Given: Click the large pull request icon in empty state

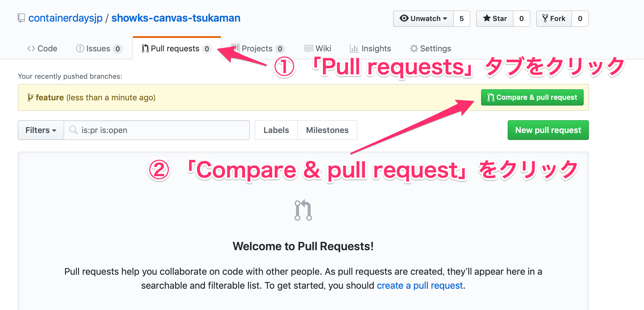Looking at the screenshot, I should click(x=303, y=210).
